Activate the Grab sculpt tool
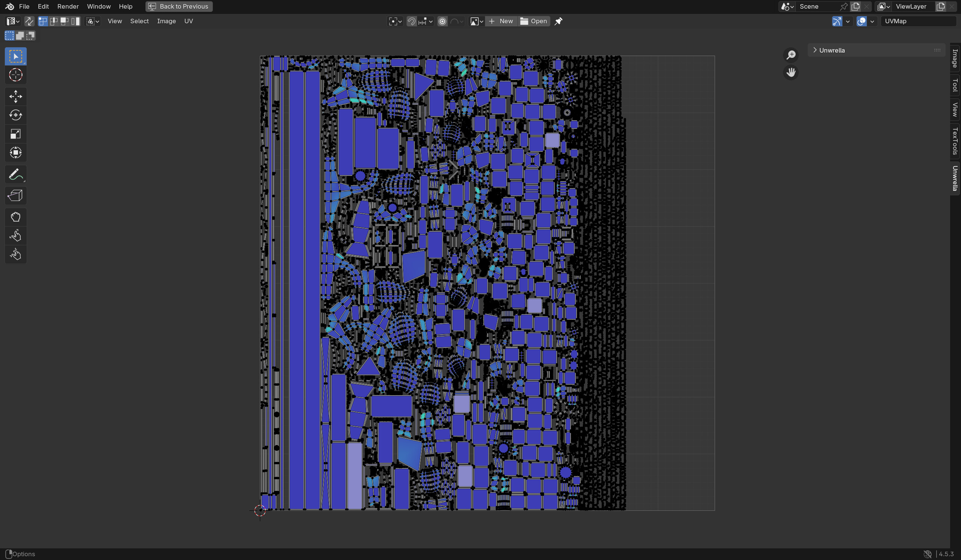The image size is (961, 560). (16, 217)
